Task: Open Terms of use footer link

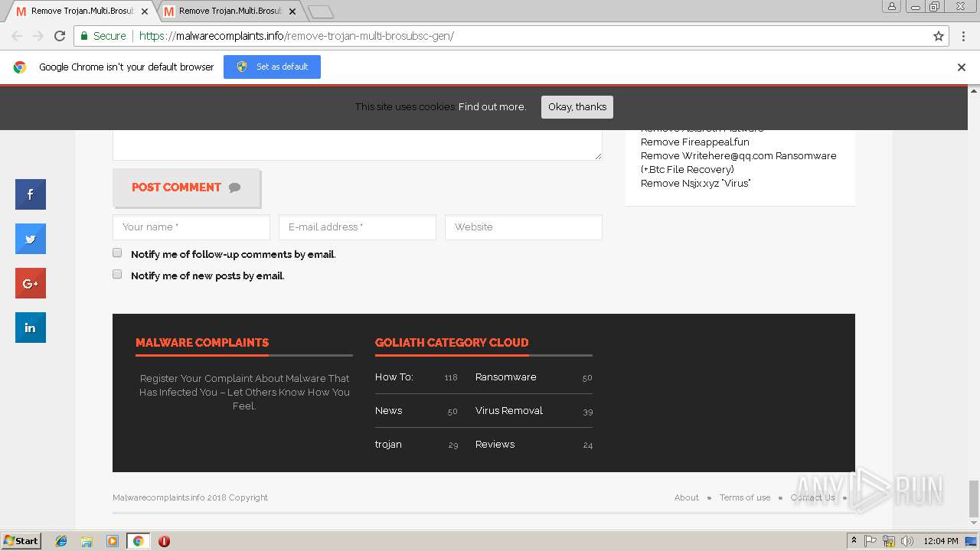Action: click(745, 497)
